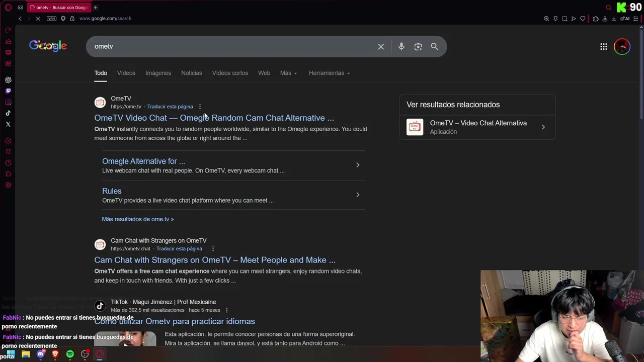Open Spotify in the taskbar

tap(70, 354)
